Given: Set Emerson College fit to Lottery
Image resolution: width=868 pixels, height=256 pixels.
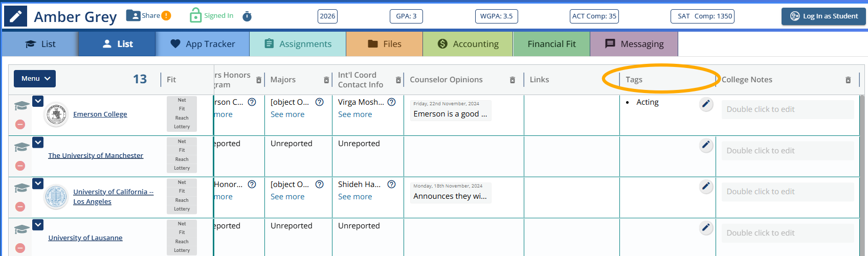Looking at the screenshot, I should pos(182,127).
